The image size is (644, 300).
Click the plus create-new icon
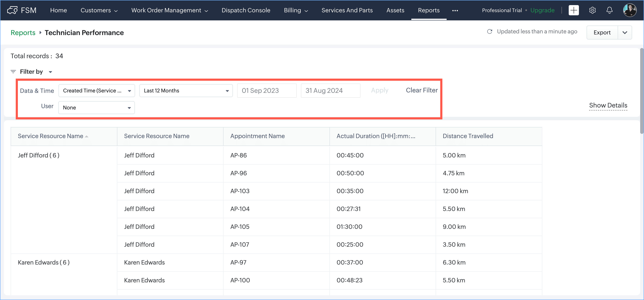coord(574,10)
